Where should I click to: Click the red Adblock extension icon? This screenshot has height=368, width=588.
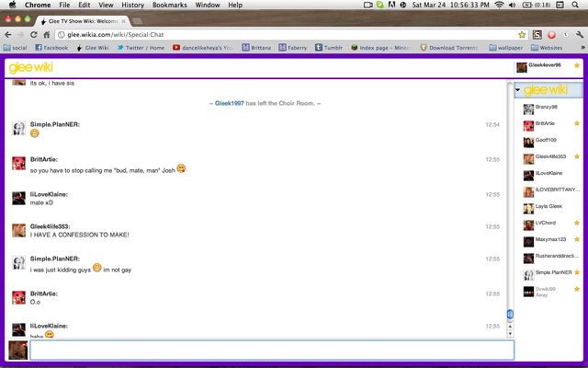coord(551,35)
